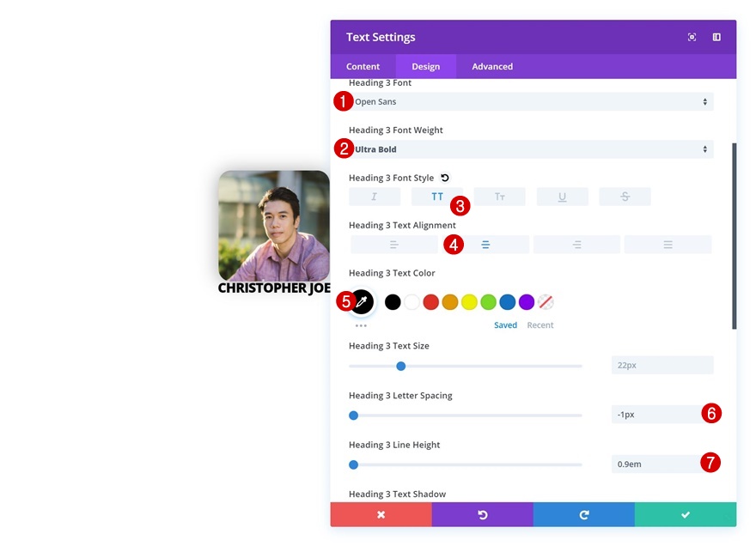The width and height of the screenshot is (756, 552).
Task: Toggle strikethrough font style
Action: 625,197
